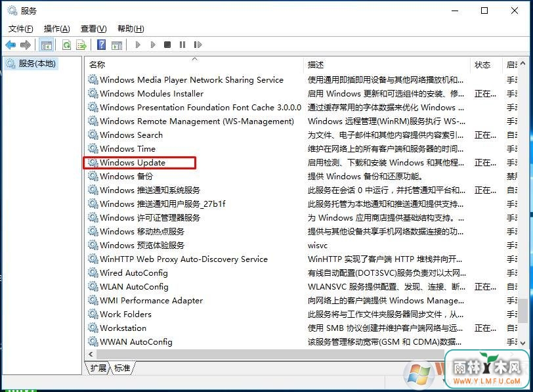Image resolution: width=533 pixels, height=392 pixels.
Task: Click the second Start Service arrow icon
Action: [153, 45]
